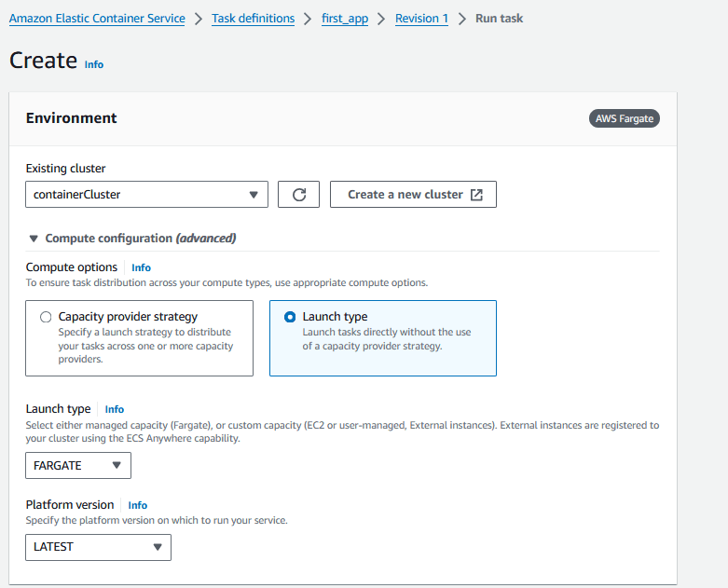This screenshot has height=588, width=728.
Task: Click down arrow in LATEST dropdown
Action: 158,547
